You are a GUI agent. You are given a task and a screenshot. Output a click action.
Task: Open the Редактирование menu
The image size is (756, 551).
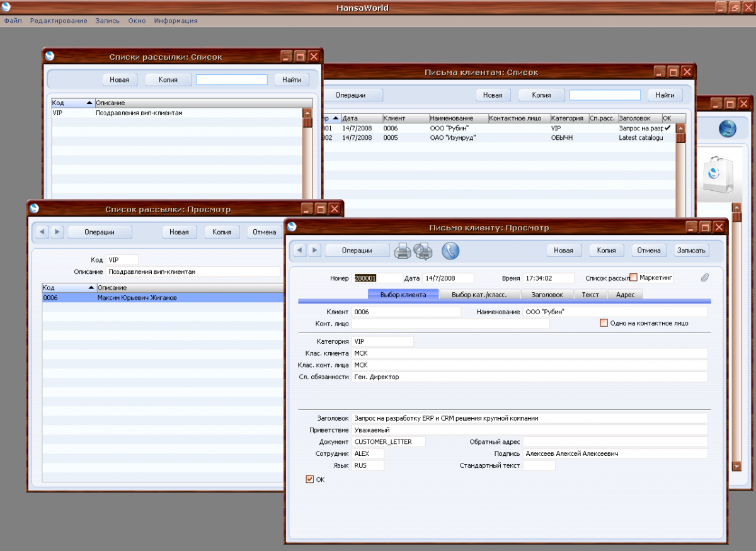pyautogui.click(x=59, y=21)
